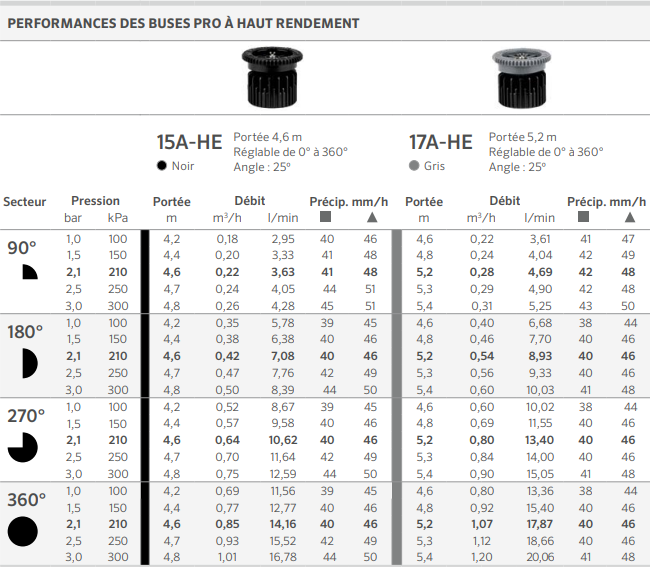The height and width of the screenshot is (572, 650).
Task: Click the black Noir color dot
Action: point(162,165)
